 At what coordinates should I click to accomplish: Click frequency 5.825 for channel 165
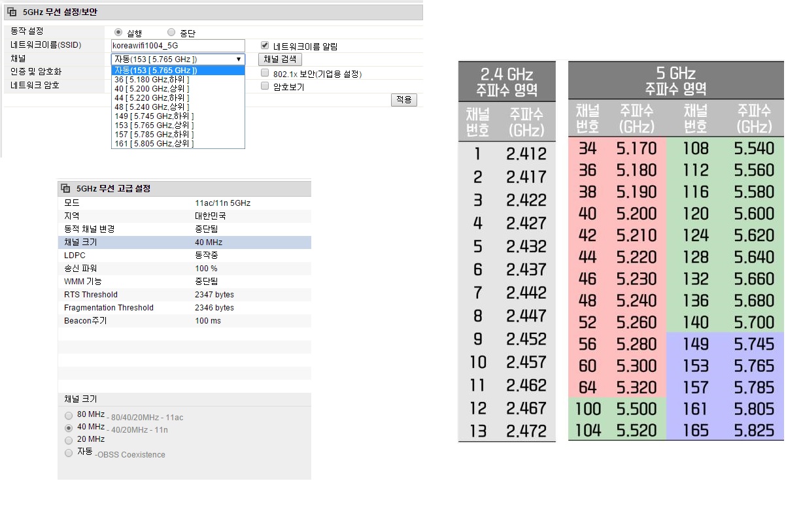click(754, 431)
